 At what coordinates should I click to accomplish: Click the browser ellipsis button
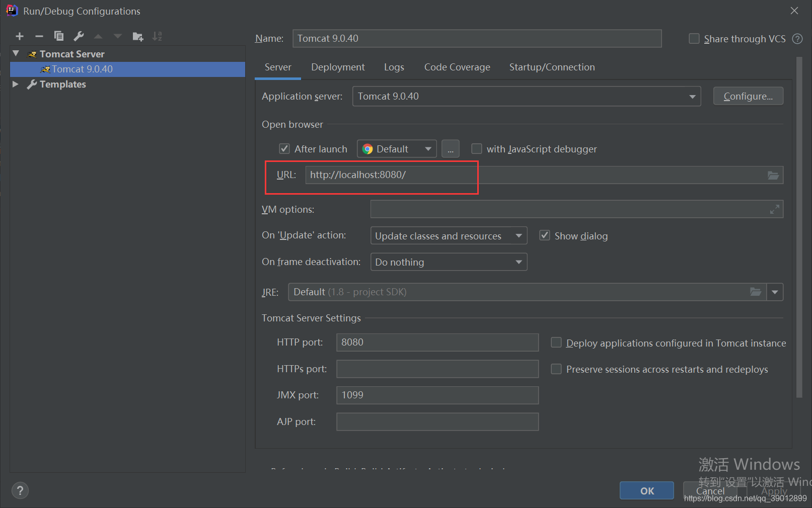(451, 149)
